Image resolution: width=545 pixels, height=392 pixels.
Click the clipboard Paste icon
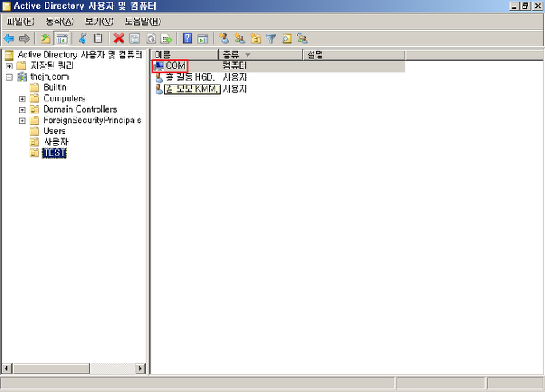[98, 38]
